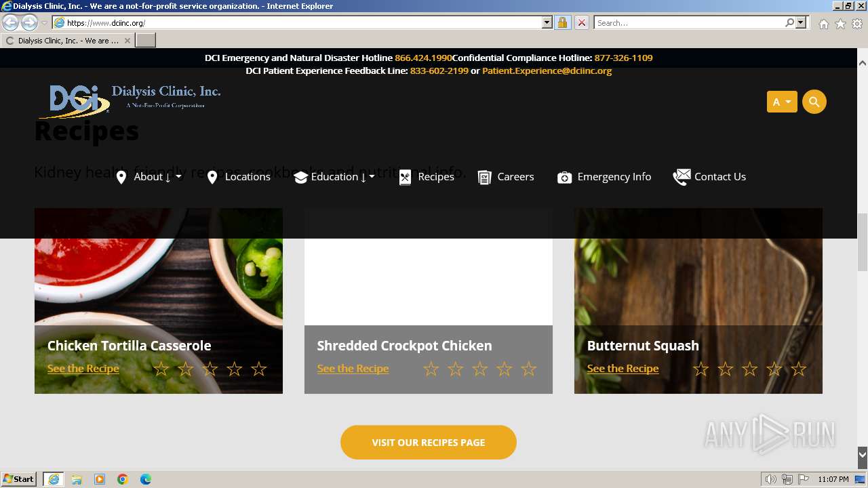Open recent pages dropdown beside Forward button

[x=44, y=23]
